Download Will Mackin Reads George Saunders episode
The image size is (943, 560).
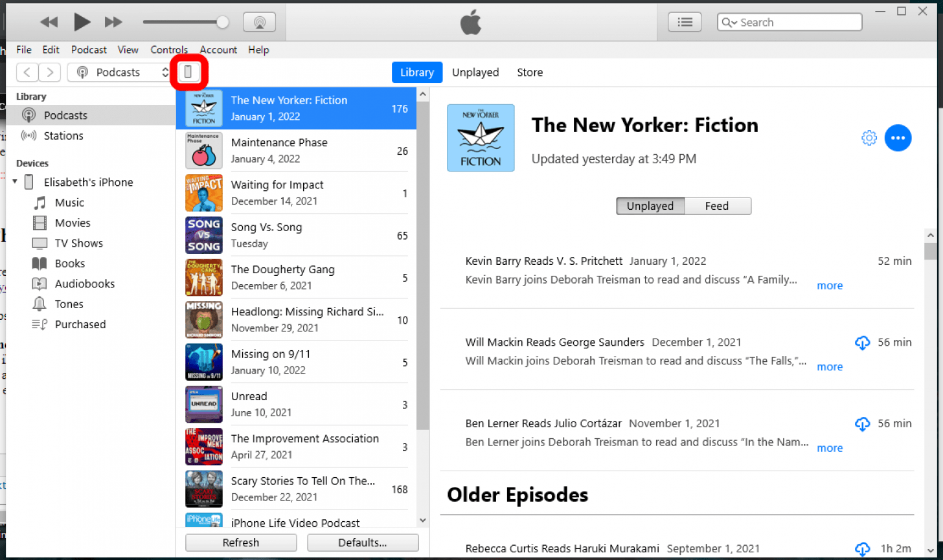tap(862, 342)
